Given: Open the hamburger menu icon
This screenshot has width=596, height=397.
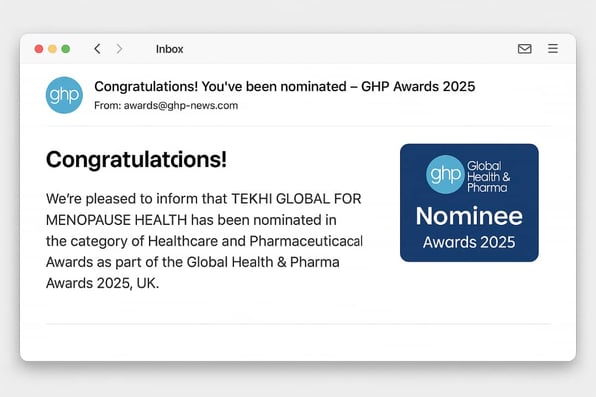Looking at the screenshot, I should tap(553, 48).
